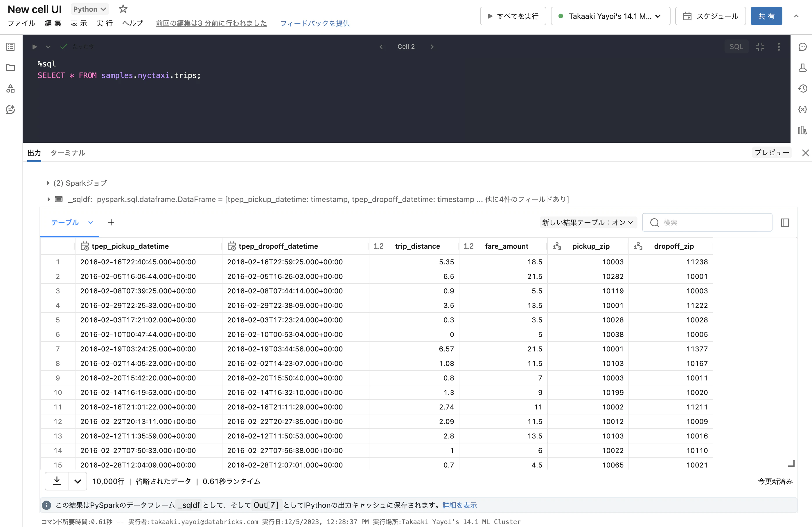Open MLflow experiments flask icon

coord(802,68)
